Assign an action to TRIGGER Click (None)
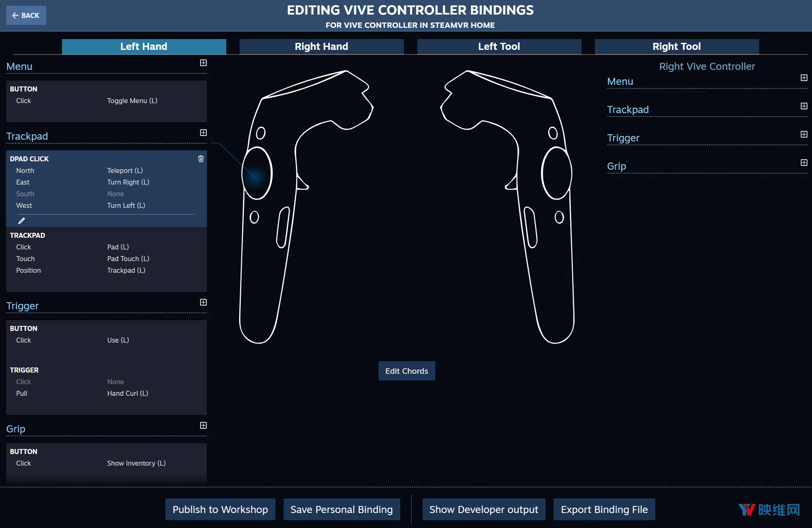Viewport: 812px width, 528px height. pos(116,382)
